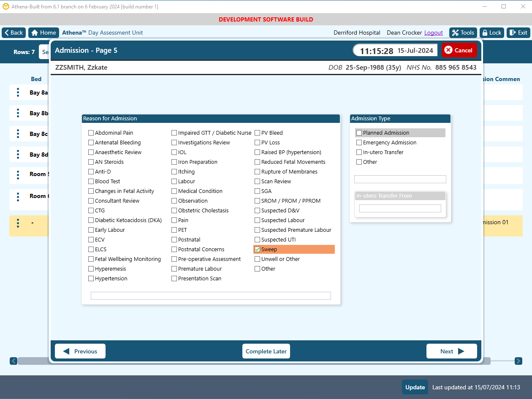Image resolution: width=532 pixels, height=399 pixels.
Task: Tick Changes in Fetal Activity checkbox
Action: (91, 191)
